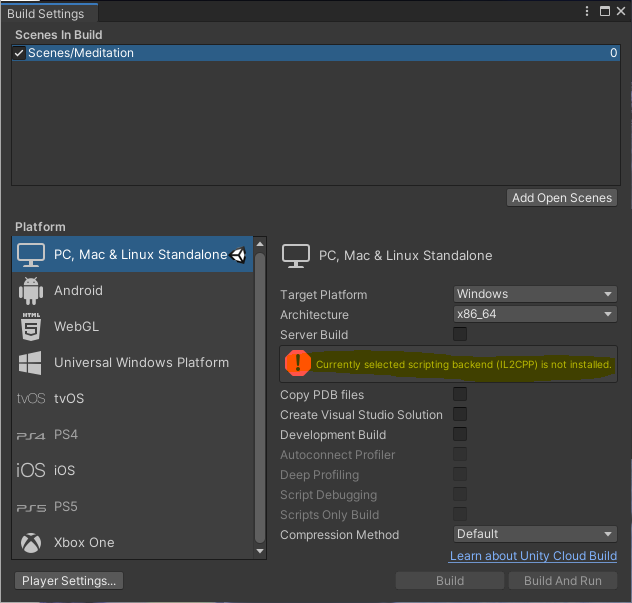Click the Xbox One logo icon
Viewport: 632px width, 603px height.
(31, 543)
